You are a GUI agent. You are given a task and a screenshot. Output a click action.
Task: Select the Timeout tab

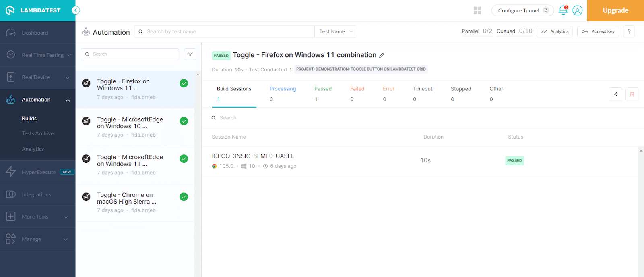[423, 94]
